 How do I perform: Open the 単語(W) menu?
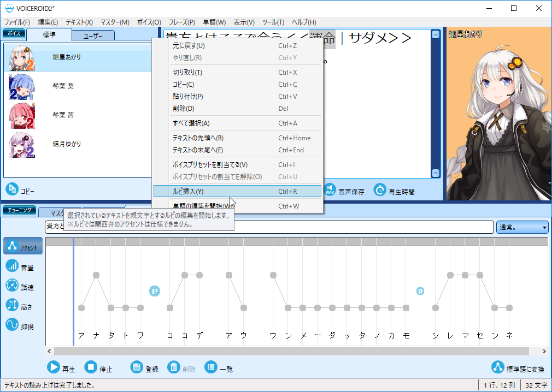point(214,22)
